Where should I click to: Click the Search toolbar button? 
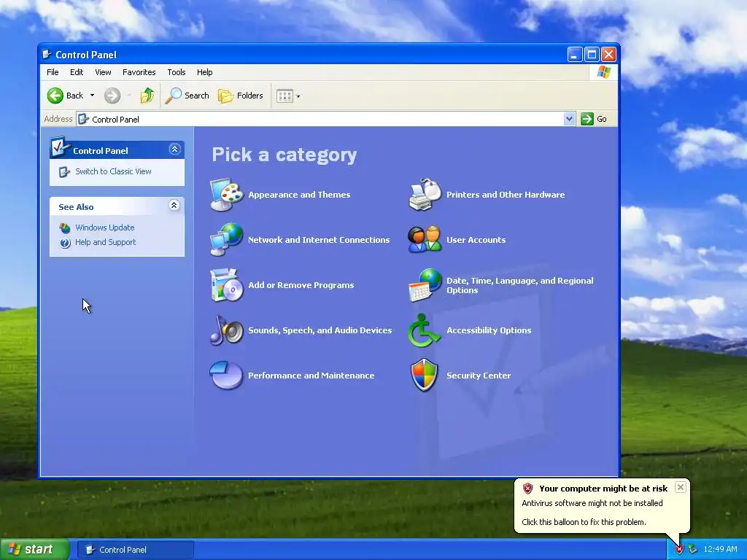pos(187,96)
